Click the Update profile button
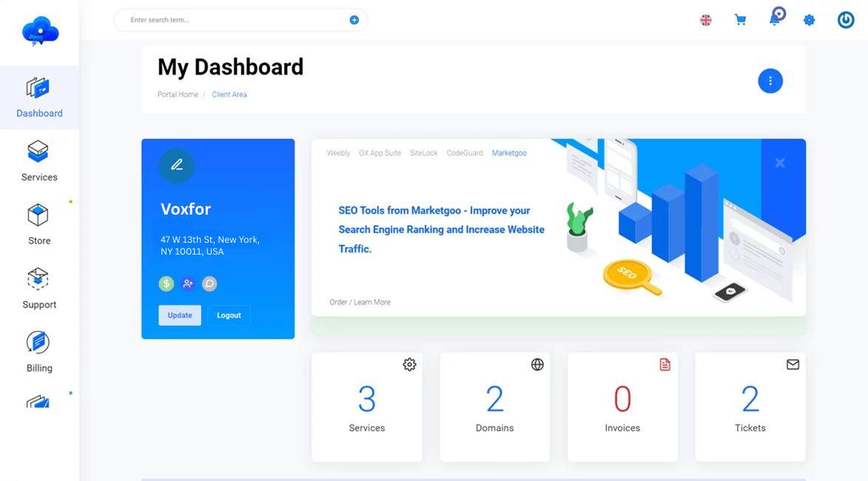The image size is (868, 481). coord(180,315)
